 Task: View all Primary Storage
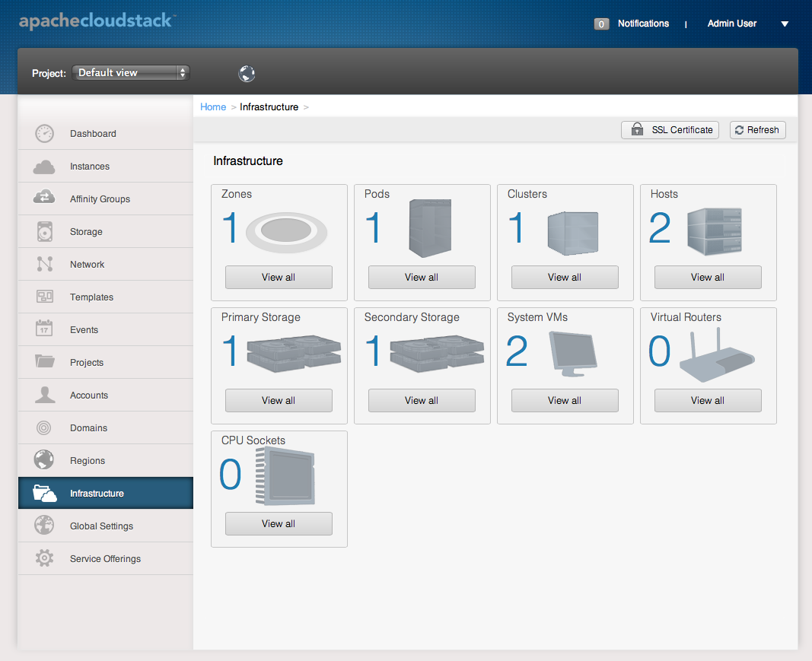pyautogui.click(x=279, y=400)
